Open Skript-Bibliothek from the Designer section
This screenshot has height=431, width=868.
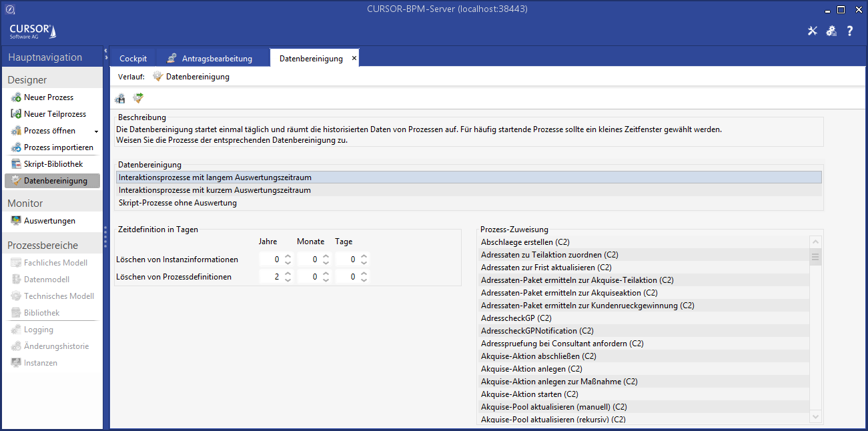53,164
